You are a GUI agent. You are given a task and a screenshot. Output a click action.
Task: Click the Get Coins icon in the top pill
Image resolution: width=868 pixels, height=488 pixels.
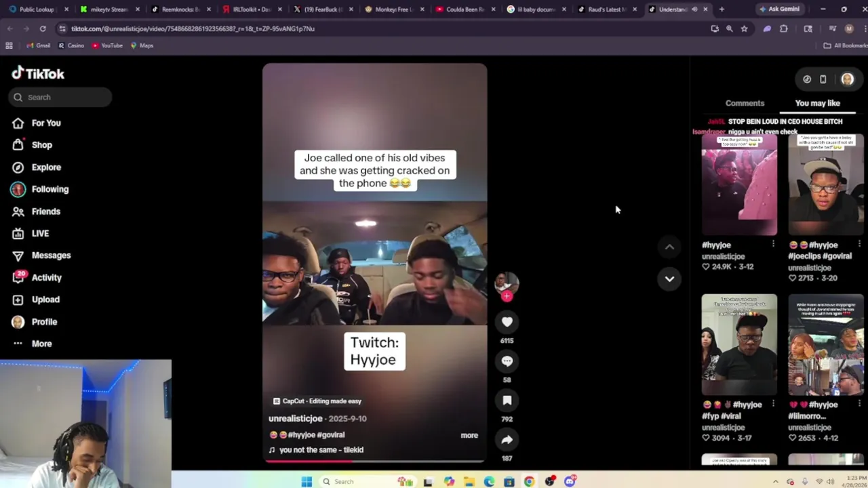[807, 79]
